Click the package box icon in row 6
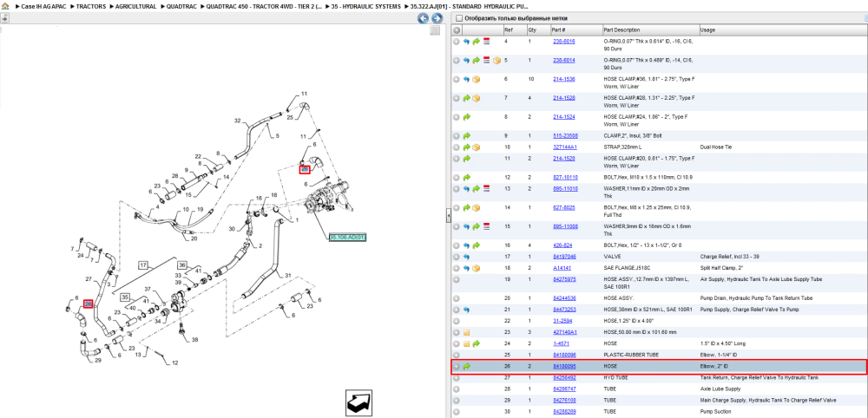 click(476, 79)
